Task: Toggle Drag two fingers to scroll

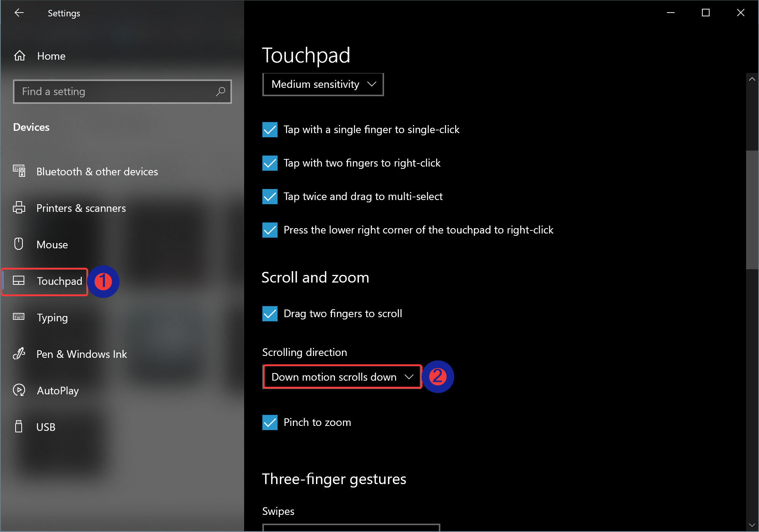Action: click(x=270, y=313)
